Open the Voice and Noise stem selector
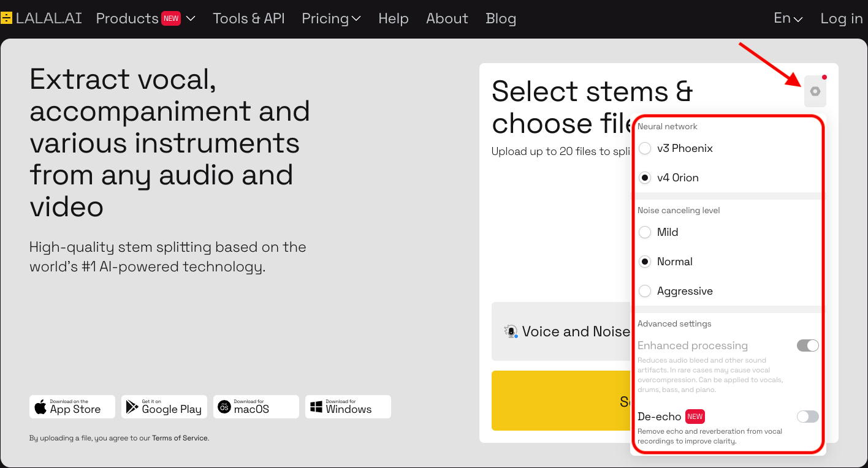This screenshot has width=868, height=468. [561, 331]
